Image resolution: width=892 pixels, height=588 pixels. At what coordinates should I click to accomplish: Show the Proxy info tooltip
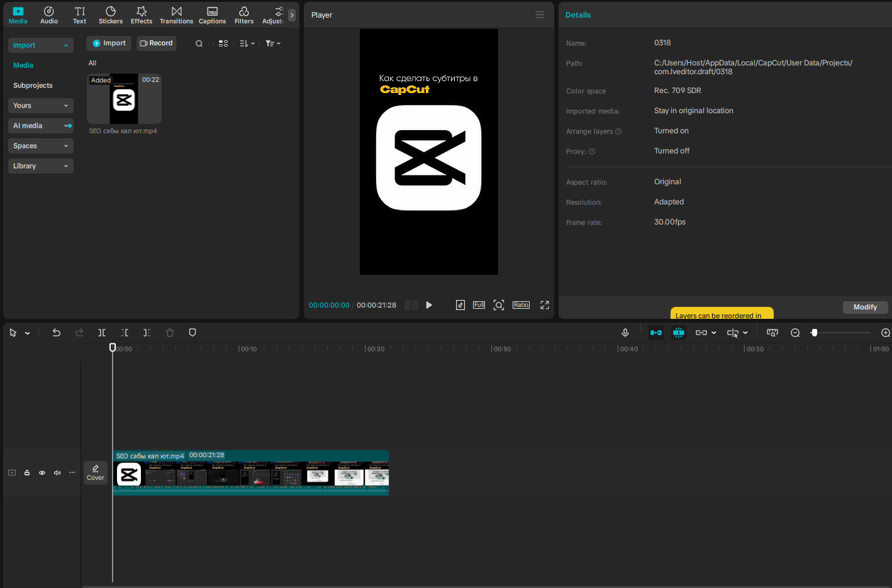point(592,152)
